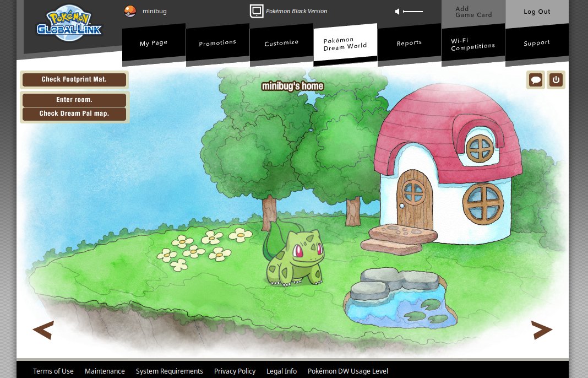Click Check Dream Pal map.

tap(74, 114)
